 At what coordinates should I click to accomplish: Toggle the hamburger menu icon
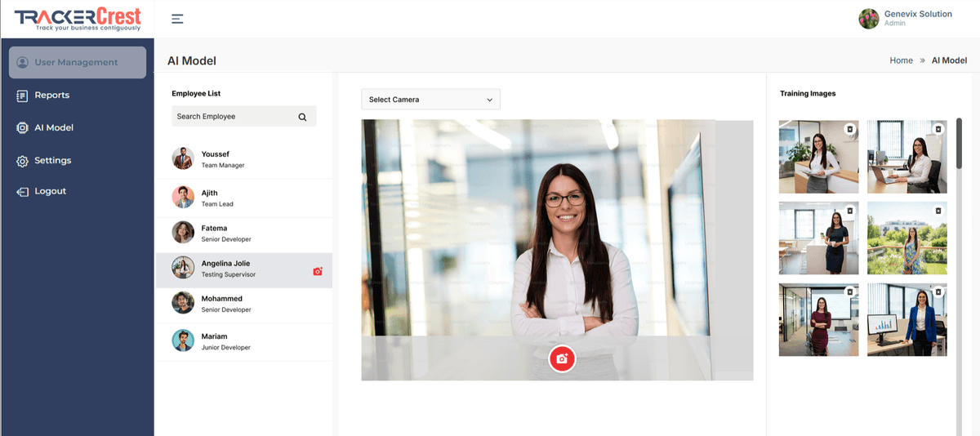177,19
